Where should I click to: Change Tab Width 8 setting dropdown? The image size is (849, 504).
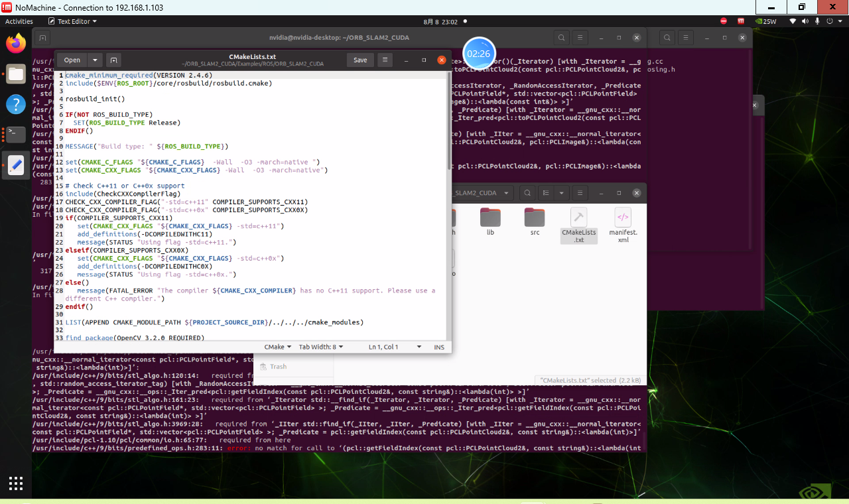point(321,347)
